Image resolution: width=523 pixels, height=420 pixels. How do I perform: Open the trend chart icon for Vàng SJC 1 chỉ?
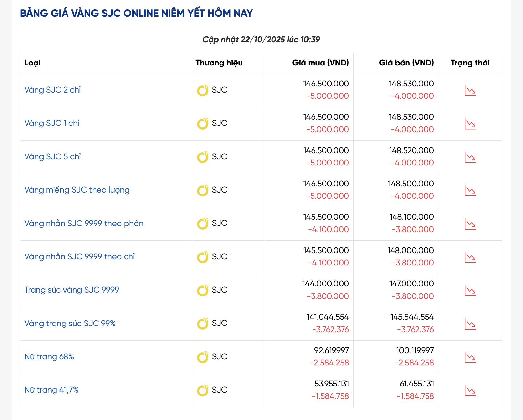click(470, 124)
